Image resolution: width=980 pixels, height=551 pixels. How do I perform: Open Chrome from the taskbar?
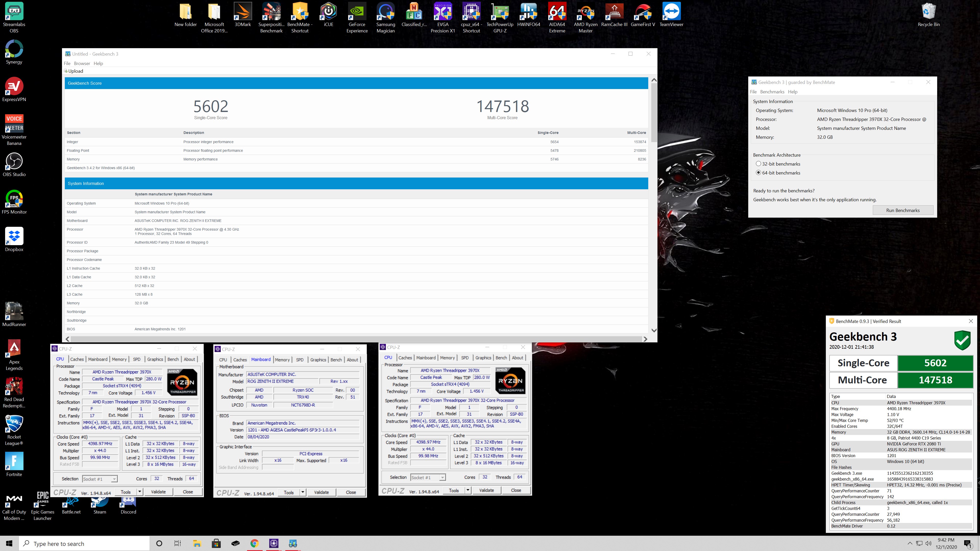254,543
